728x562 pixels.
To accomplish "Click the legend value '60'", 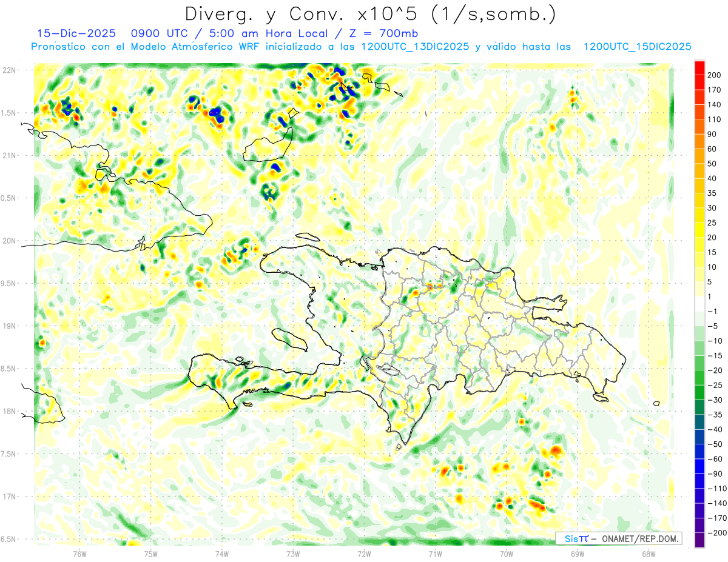I will (713, 149).
